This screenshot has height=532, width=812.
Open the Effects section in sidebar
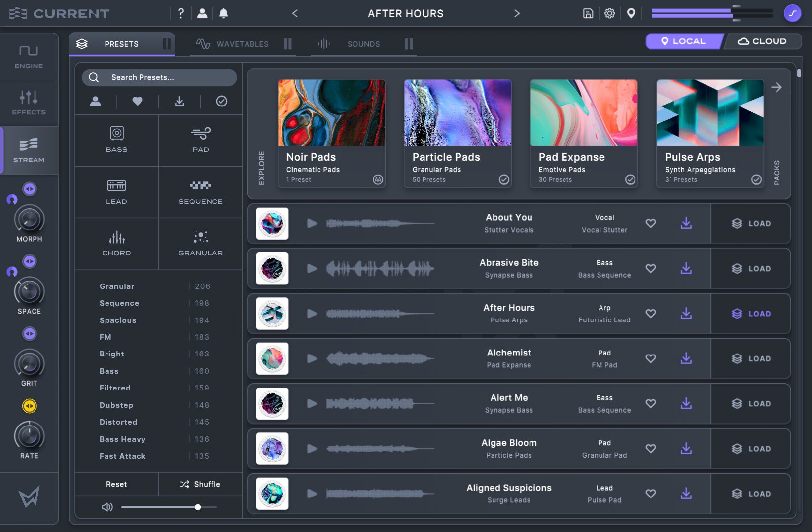coord(29,103)
